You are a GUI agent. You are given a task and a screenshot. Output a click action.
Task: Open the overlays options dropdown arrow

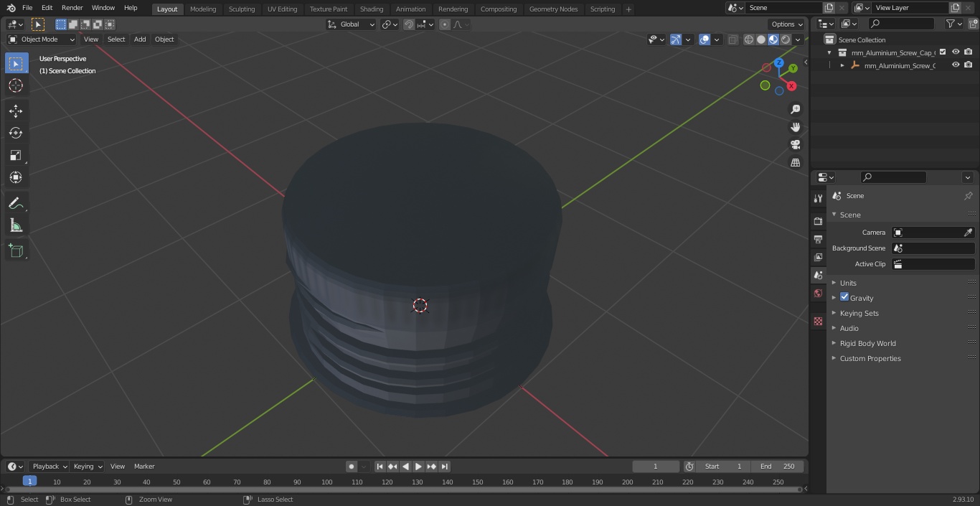pos(717,39)
